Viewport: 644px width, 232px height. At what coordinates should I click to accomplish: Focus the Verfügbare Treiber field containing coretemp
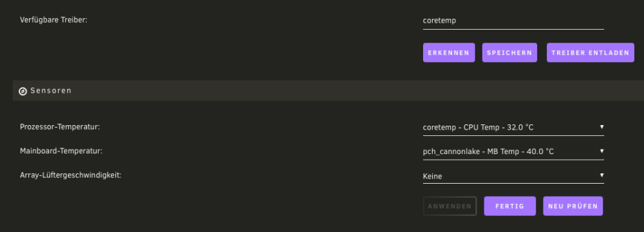coord(513,21)
